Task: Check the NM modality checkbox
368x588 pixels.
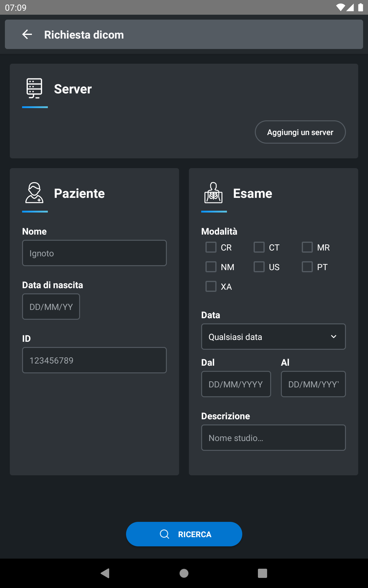Action: click(211, 267)
